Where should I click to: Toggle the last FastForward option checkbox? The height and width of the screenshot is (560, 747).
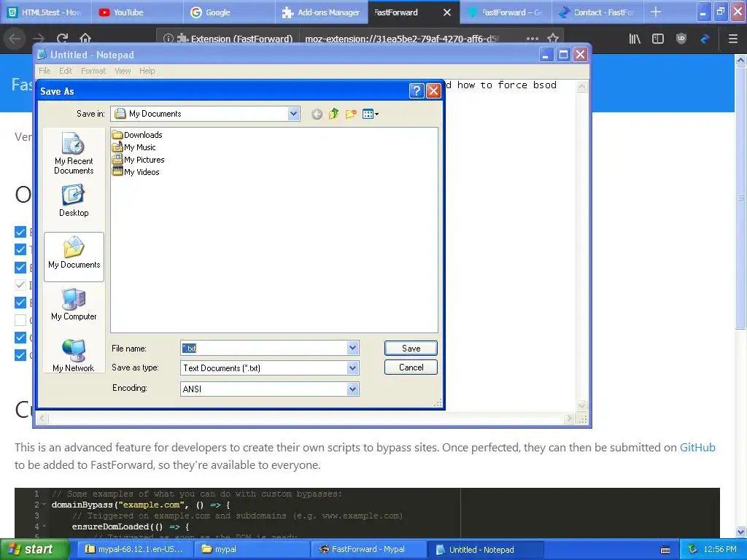(20, 355)
